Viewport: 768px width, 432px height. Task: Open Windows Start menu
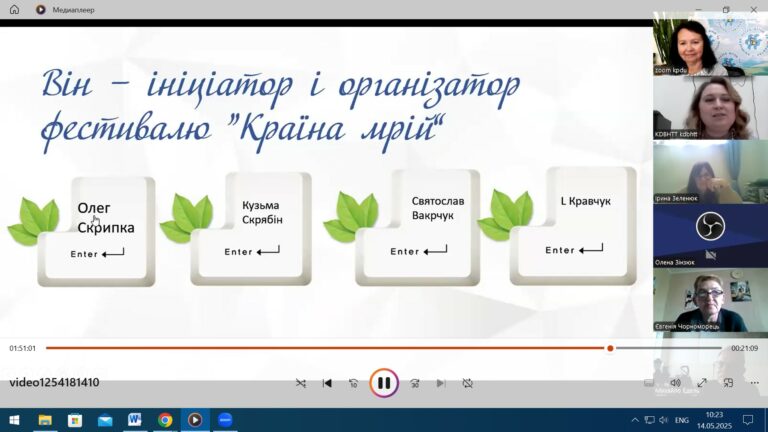14,420
